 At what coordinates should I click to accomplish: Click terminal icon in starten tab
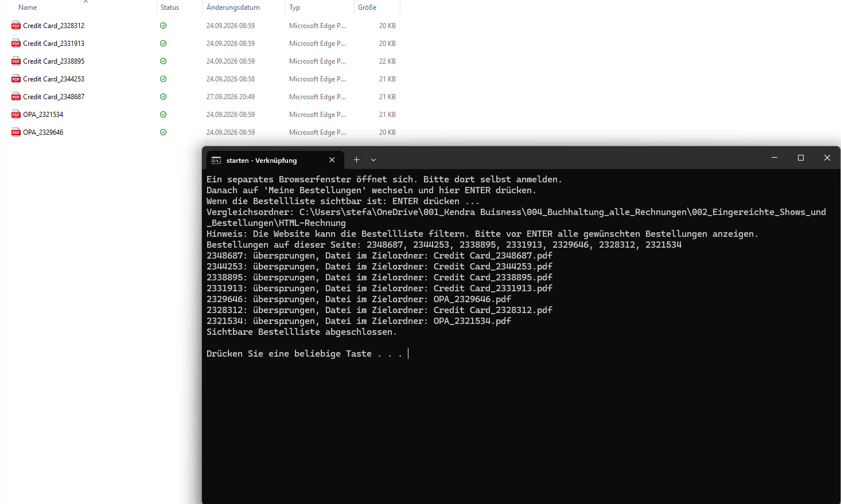tap(216, 161)
